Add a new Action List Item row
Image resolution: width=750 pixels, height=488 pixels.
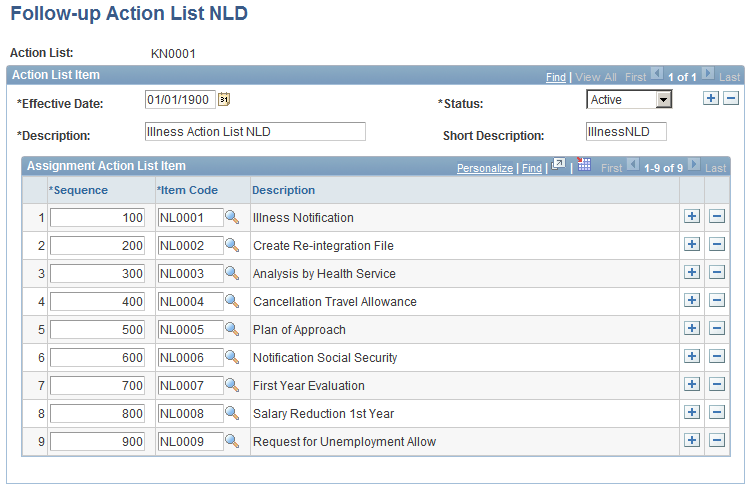(x=711, y=99)
